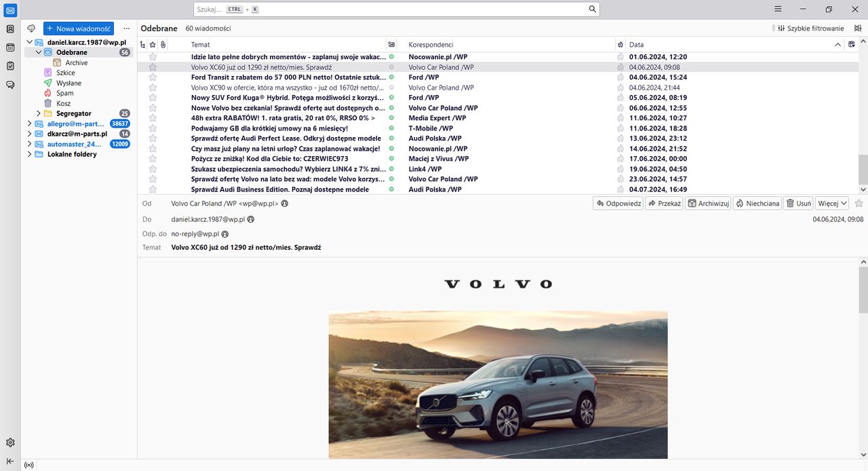The height and width of the screenshot is (471, 868).
Task: Sort messages by the attachment column icon
Action: pyautogui.click(x=162, y=44)
